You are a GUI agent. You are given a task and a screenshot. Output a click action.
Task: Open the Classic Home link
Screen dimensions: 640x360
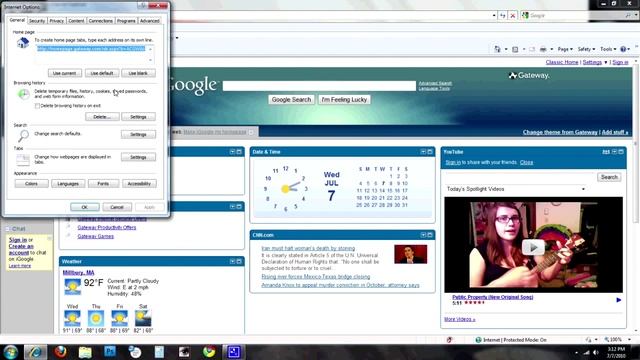(562, 62)
